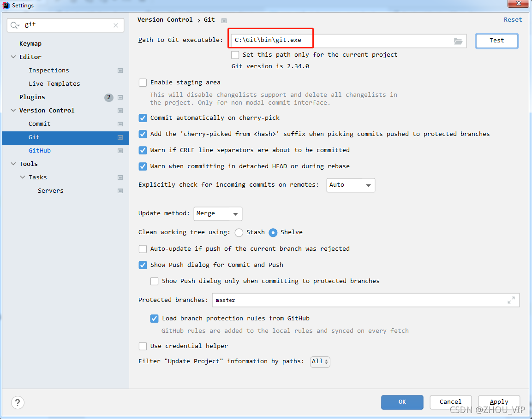The height and width of the screenshot is (419, 532).
Task: Collapse the Tasks tree node
Action: (x=23, y=177)
